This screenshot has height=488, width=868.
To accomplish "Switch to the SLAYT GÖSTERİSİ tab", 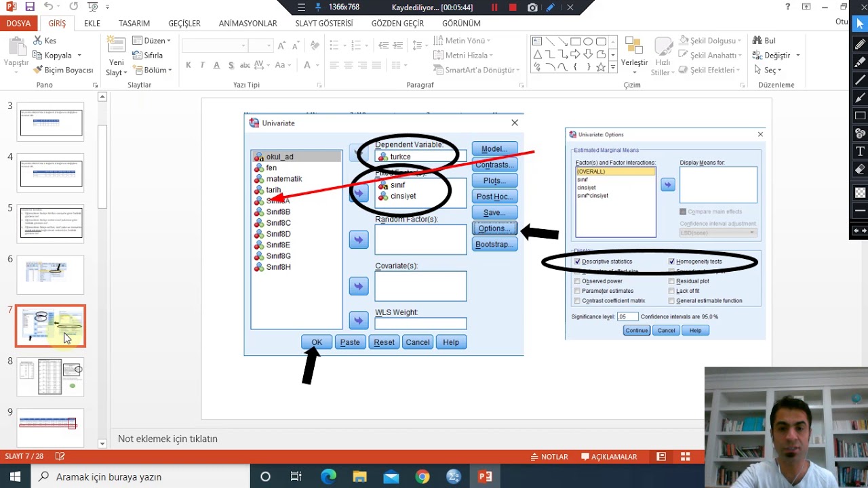I will point(324,23).
